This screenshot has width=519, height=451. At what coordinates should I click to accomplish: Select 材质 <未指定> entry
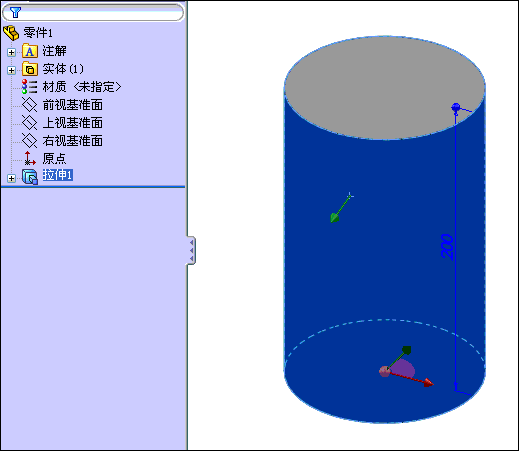[x=82, y=87]
